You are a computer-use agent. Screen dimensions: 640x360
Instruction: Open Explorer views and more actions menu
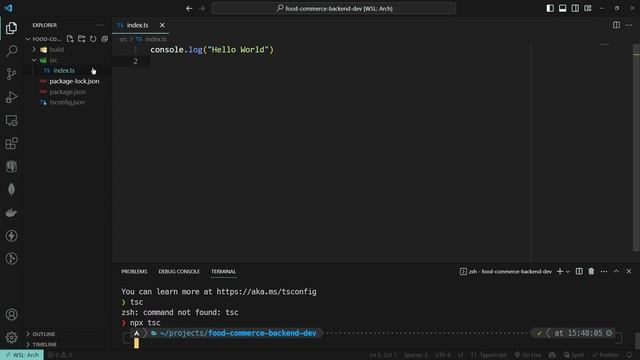[x=100, y=25]
